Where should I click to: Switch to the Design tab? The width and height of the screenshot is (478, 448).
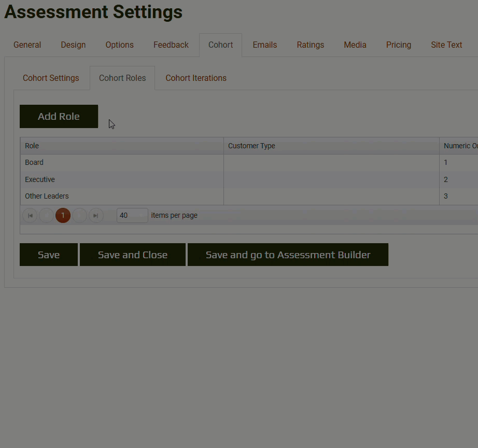click(73, 45)
